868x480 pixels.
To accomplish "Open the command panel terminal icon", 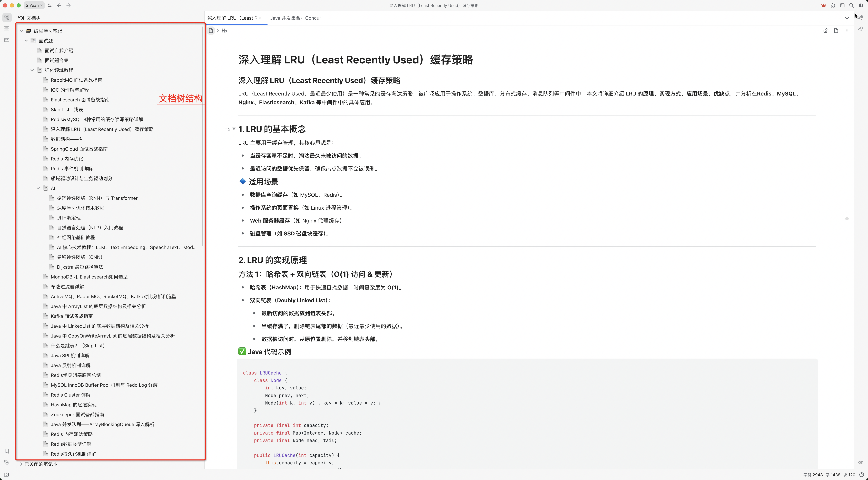I will pos(842,5).
